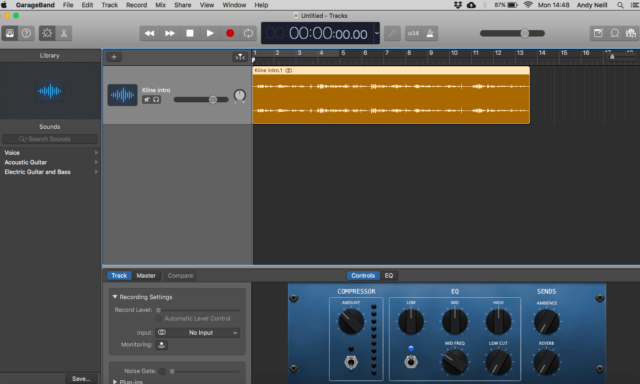This screenshot has height=384, width=640.
Task: Click the Compare button
Action: click(x=180, y=275)
